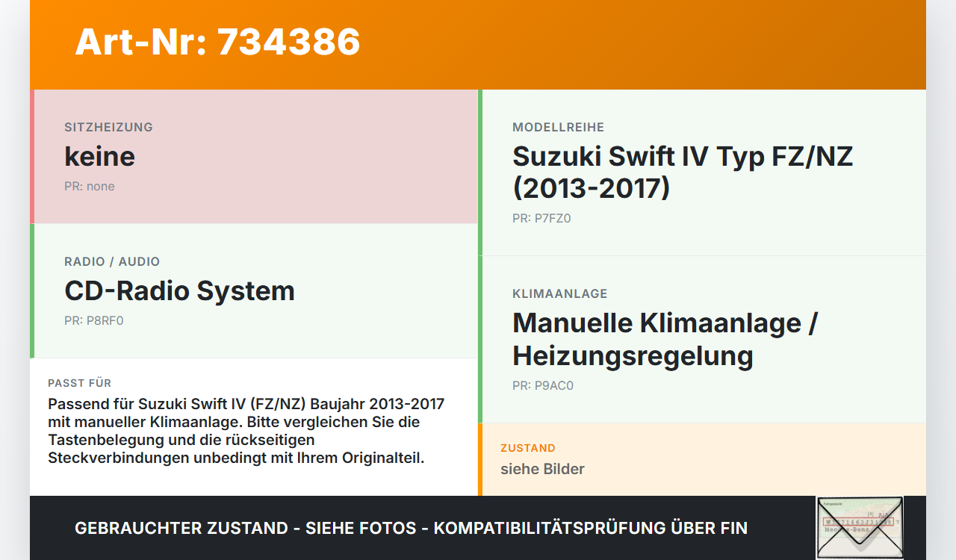Select 'Manuelle Klimaanlage / Heizungsregelung' text

tap(665, 339)
